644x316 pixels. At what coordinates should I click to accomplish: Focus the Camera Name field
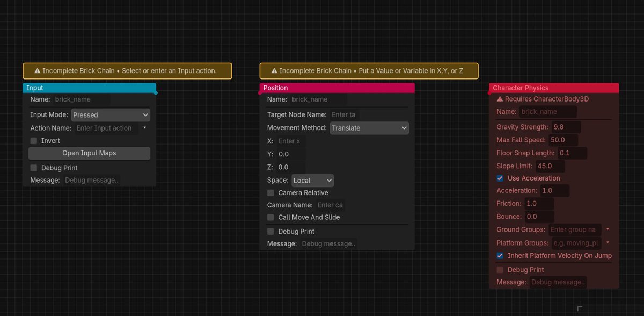pyautogui.click(x=330, y=205)
